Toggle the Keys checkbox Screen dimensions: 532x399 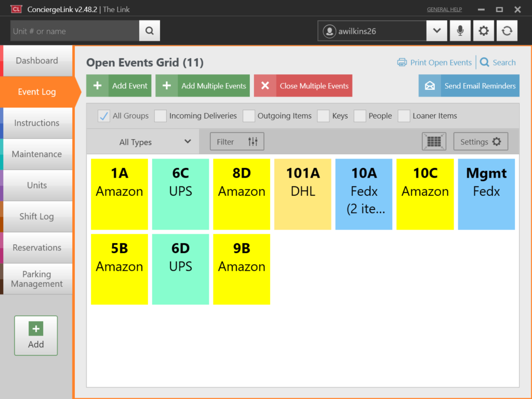[x=323, y=116]
